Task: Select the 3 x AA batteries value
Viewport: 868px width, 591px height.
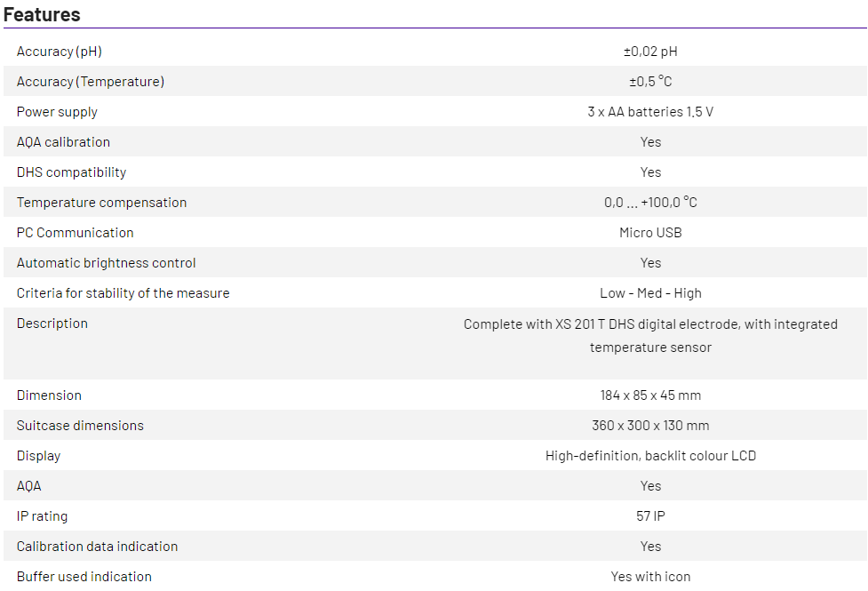Action: click(650, 112)
